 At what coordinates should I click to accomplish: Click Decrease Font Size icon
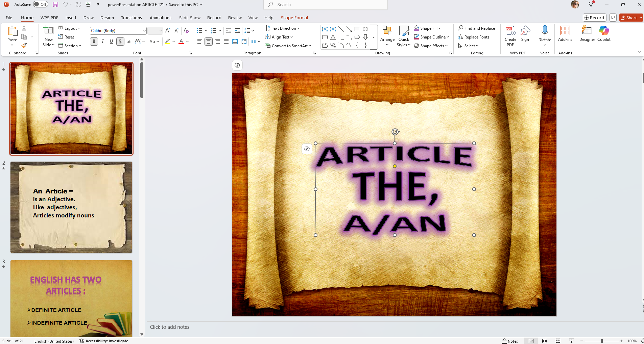click(176, 31)
